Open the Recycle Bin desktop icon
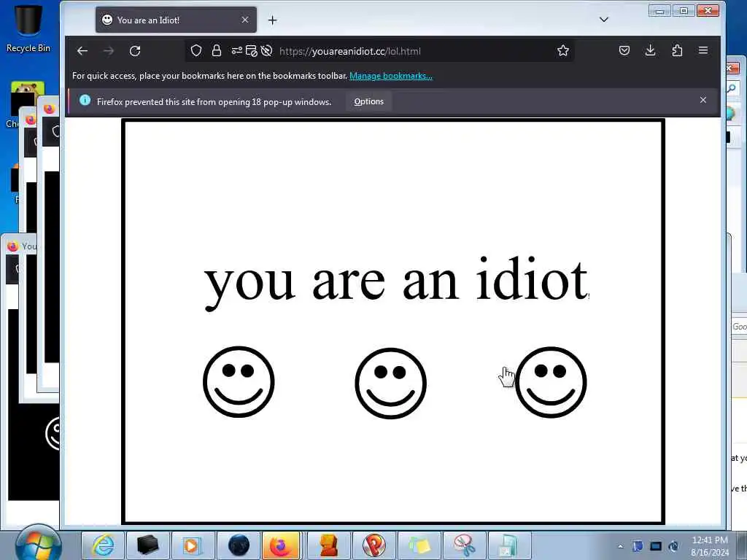 click(28, 28)
